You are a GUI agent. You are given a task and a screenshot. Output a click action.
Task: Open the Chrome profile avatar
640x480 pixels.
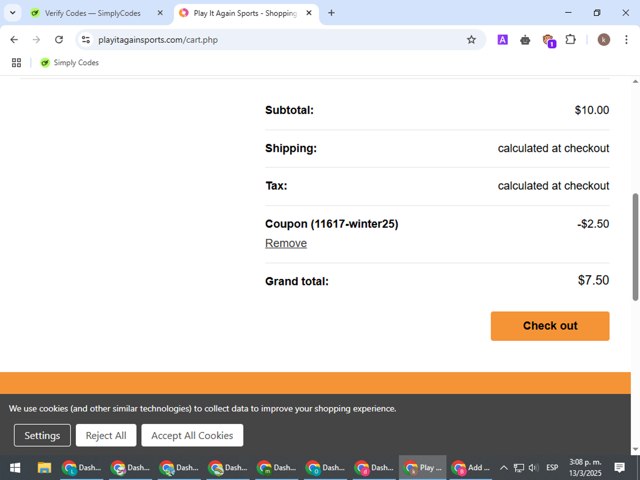click(604, 40)
